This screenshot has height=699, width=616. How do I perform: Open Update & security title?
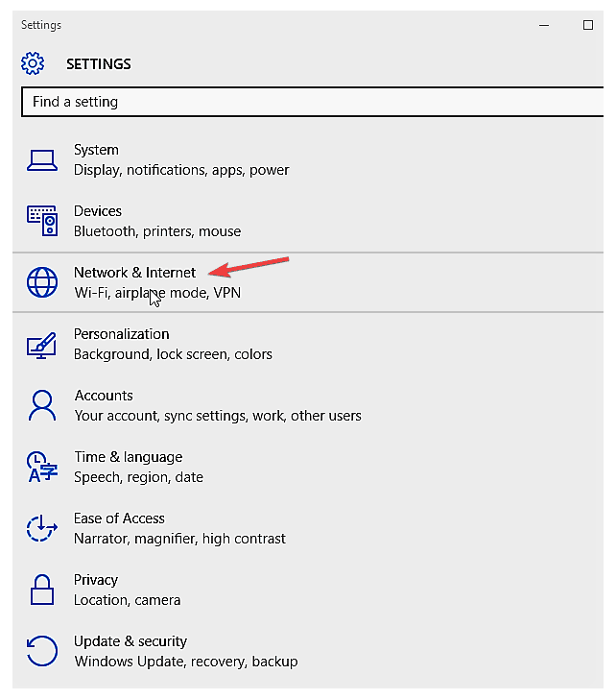tap(130, 641)
